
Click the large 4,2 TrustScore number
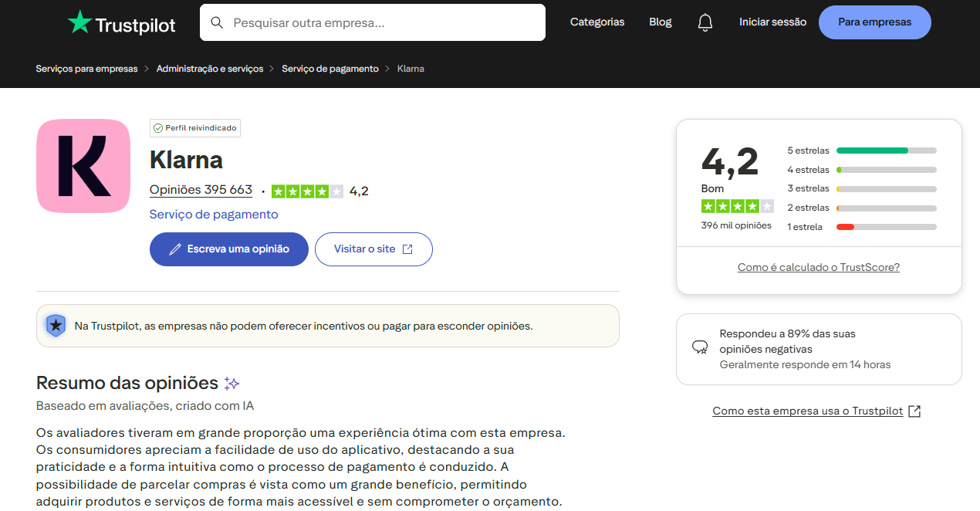tap(730, 161)
